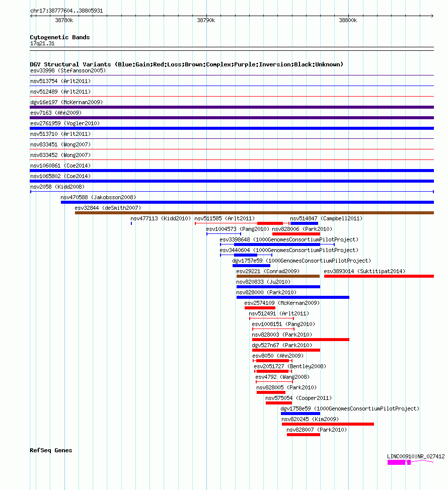
Task: Open nsv512491 (Arlt2011) label
Action: click(x=279, y=314)
